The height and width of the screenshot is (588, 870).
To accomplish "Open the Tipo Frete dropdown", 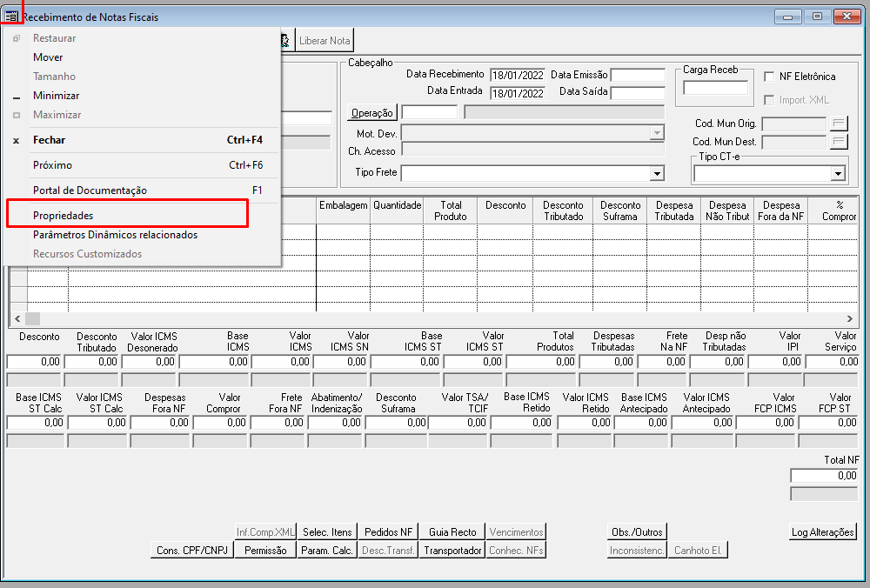I will point(657,174).
